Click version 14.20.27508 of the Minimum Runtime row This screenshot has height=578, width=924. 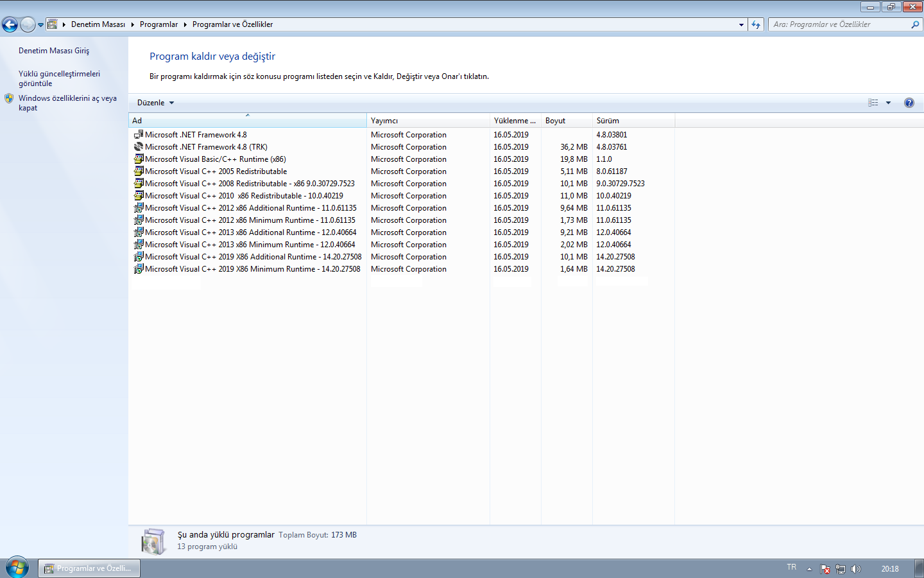[615, 269]
